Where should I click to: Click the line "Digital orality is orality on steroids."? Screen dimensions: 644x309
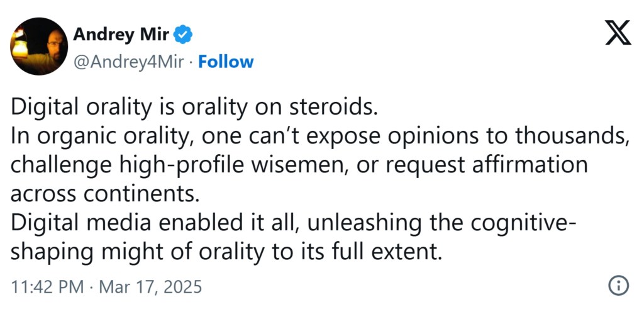point(194,107)
